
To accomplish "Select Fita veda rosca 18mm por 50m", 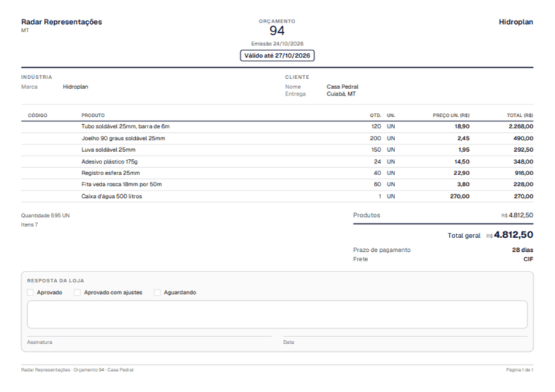I will click(x=121, y=185).
